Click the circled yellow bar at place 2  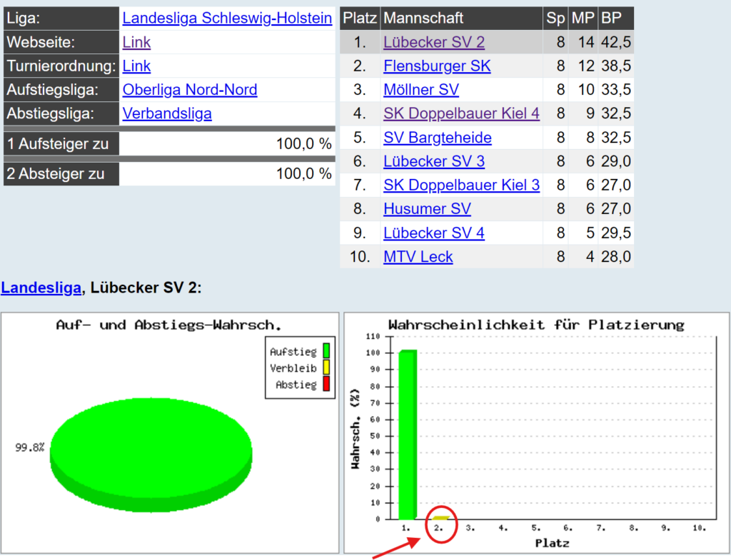[441, 517]
